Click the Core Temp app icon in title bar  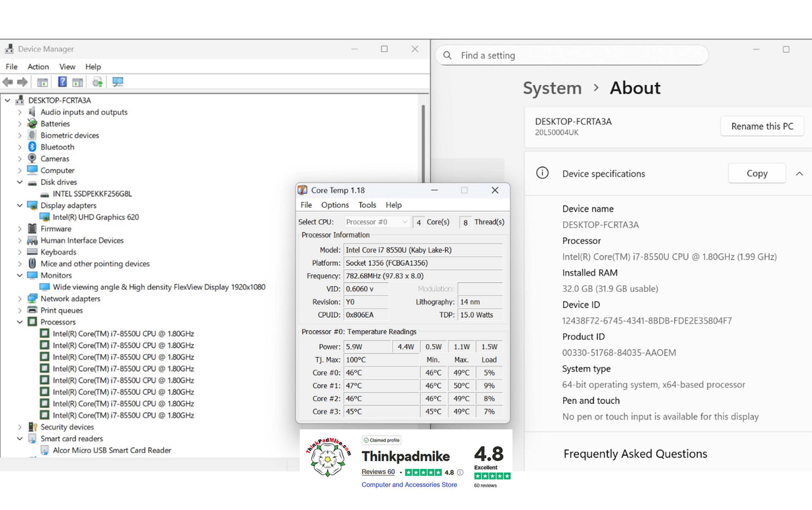(302, 190)
